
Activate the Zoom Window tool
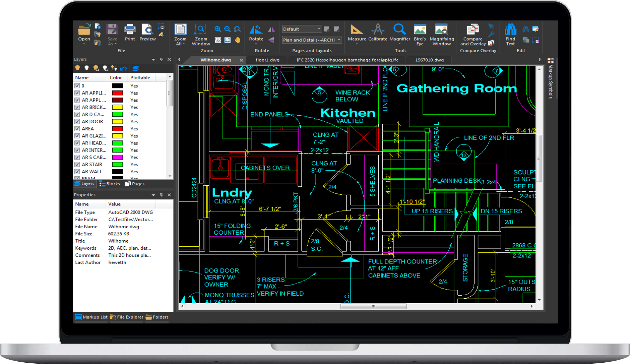[201, 29]
